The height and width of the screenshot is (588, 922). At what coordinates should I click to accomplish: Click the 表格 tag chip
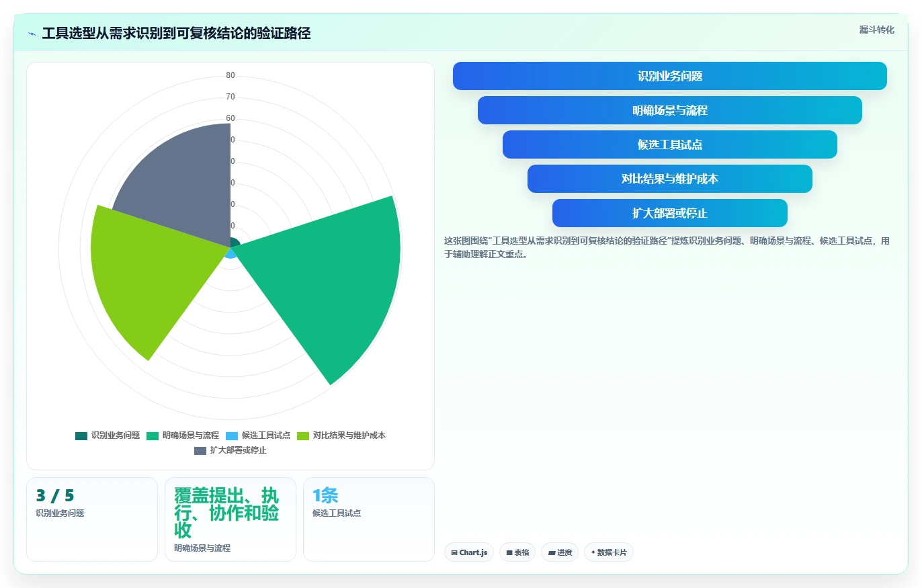point(517,552)
